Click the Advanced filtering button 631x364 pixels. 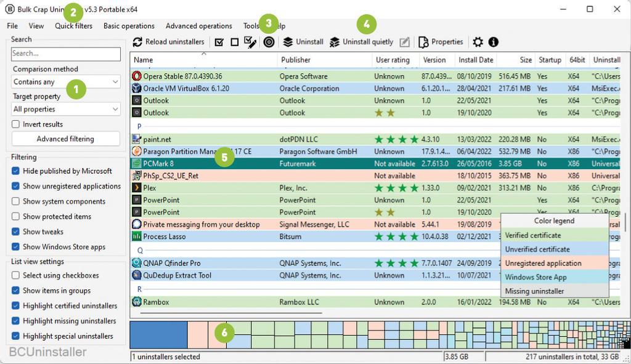pyautogui.click(x=65, y=139)
